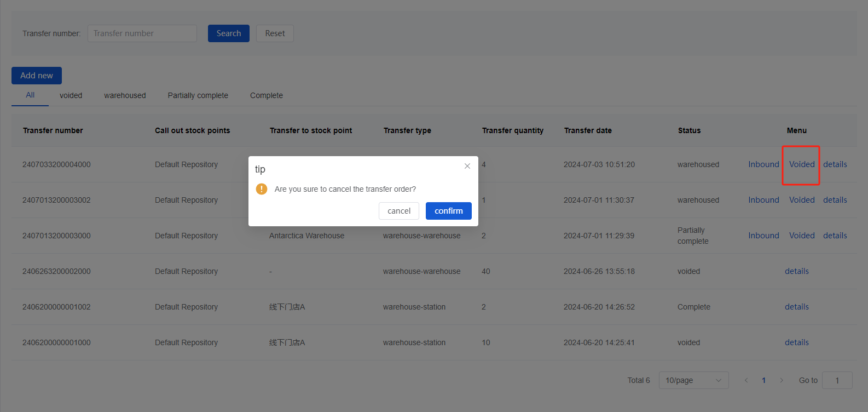Click transfer number 2407013200003002
Screen dimensions: 868x412
point(56,200)
